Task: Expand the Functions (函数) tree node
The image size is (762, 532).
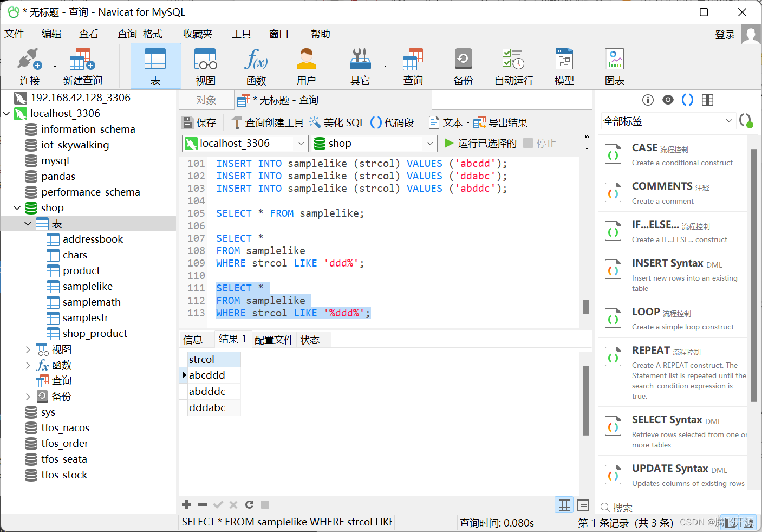Action: point(28,365)
